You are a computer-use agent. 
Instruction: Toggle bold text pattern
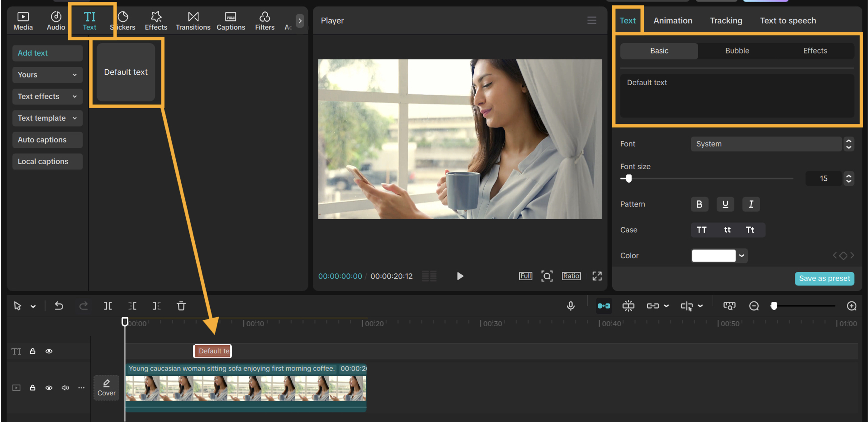699,204
